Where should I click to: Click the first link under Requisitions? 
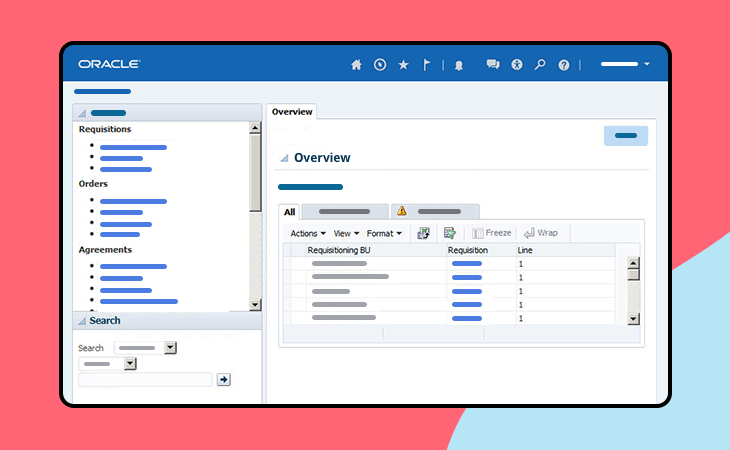(x=133, y=148)
